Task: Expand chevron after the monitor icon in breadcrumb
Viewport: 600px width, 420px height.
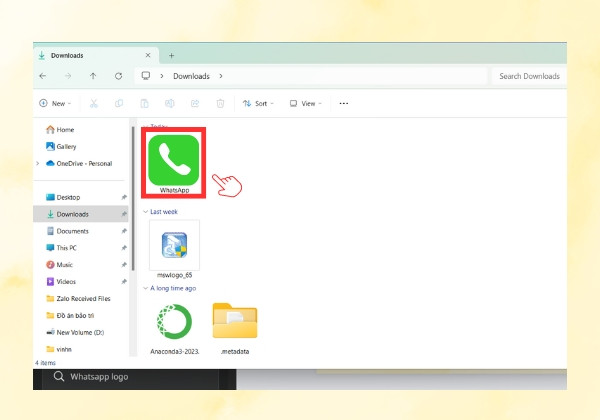Action: (x=162, y=76)
